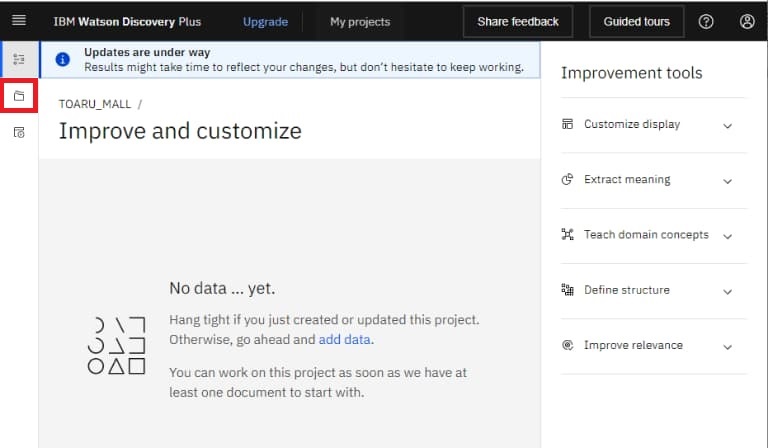Open the hamburger navigation menu
Viewport: 768px width, 448px height.
tap(18, 21)
